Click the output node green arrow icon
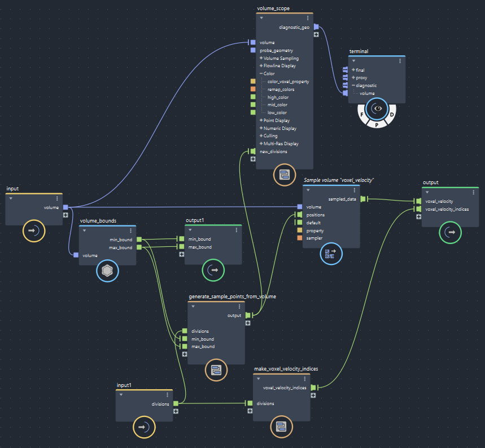 click(450, 232)
